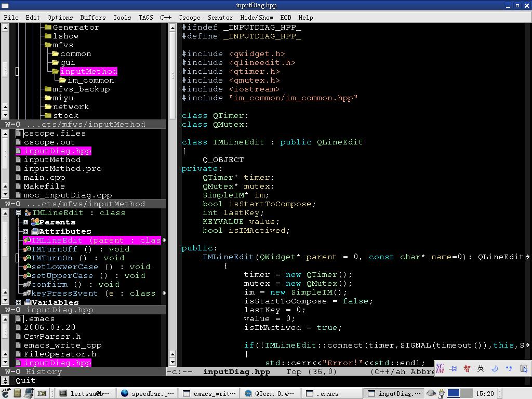Select moc_inputDiag.cpp in sources list

tap(68, 195)
